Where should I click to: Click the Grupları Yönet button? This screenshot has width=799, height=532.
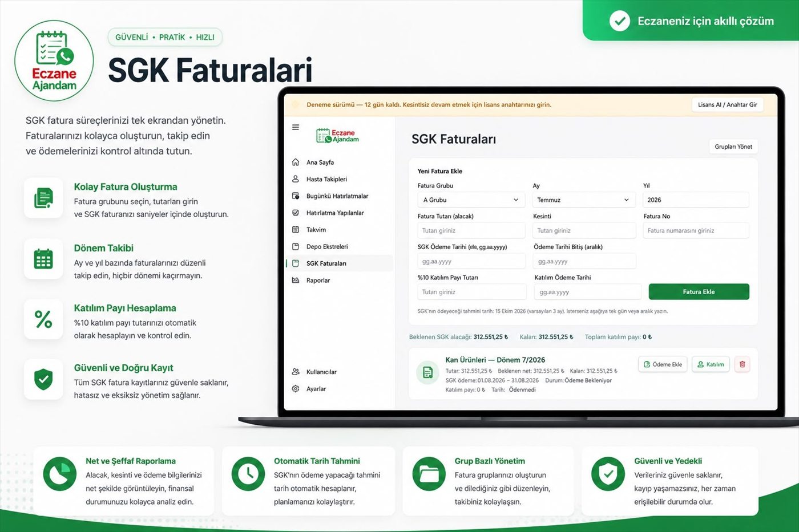(x=733, y=147)
